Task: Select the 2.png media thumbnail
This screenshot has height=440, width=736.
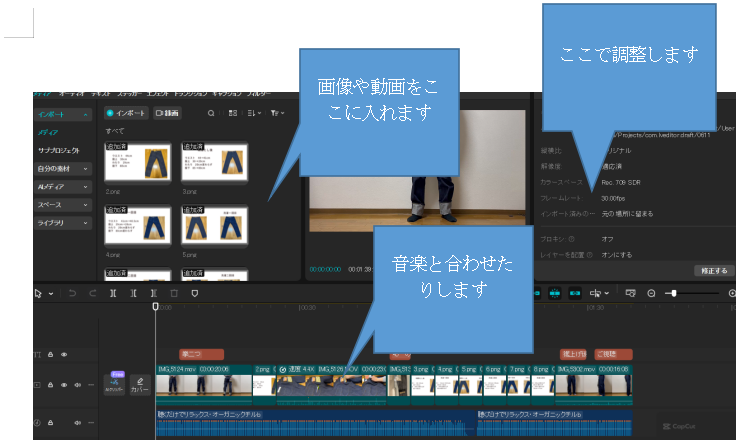Action: pos(138,162)
